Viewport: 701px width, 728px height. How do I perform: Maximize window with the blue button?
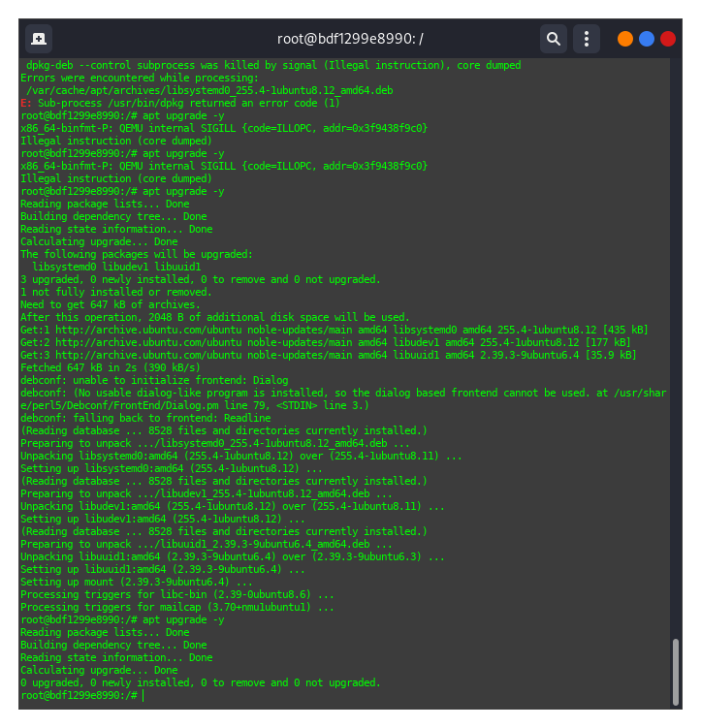click(647, 39)
